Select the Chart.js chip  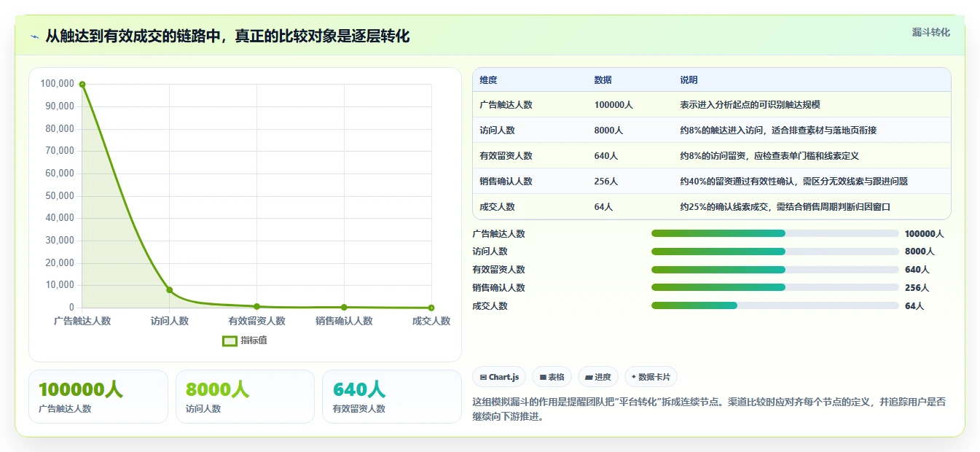(499, 377)
